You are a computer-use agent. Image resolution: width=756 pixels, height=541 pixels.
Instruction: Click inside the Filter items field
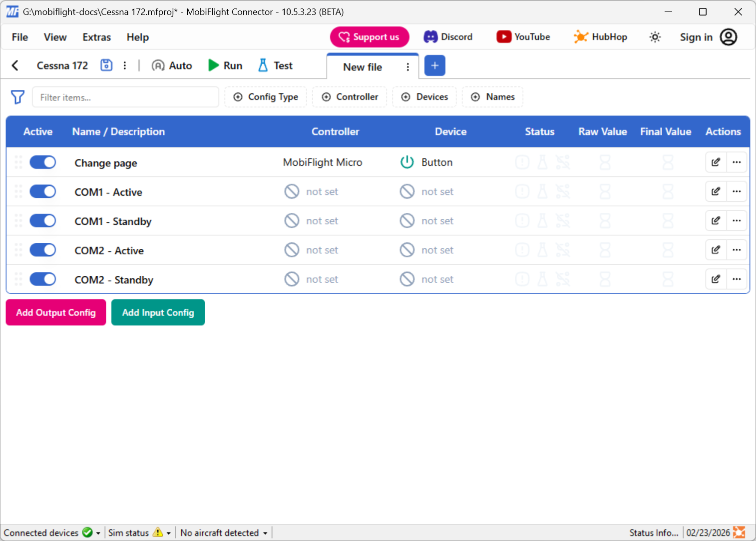125,97
